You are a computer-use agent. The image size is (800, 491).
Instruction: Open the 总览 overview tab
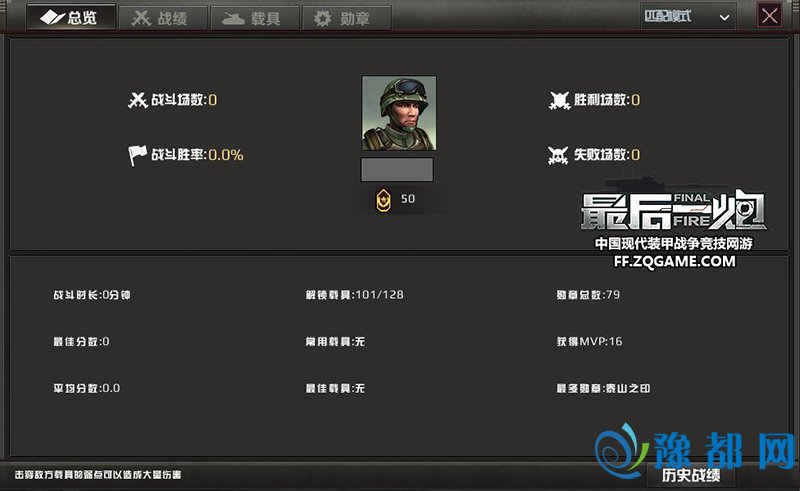(x=71, y=18)
